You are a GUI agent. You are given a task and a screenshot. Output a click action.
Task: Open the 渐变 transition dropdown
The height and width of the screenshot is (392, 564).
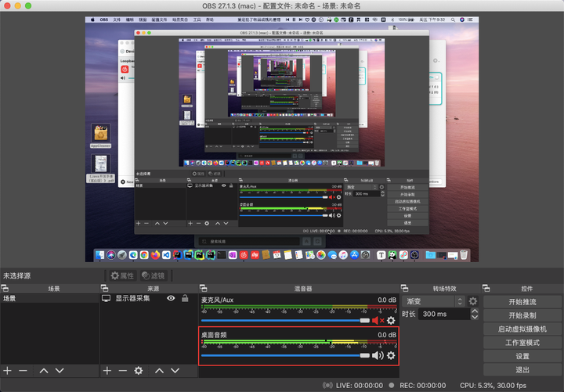click(433, 301)
